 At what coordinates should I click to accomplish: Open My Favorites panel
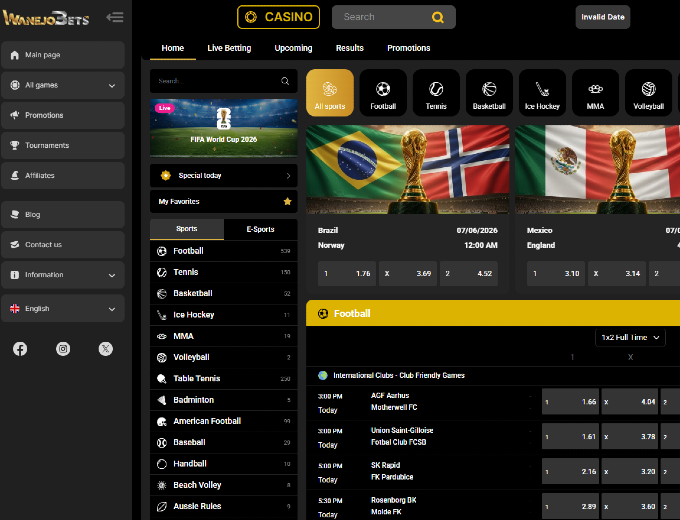point(223,201)
